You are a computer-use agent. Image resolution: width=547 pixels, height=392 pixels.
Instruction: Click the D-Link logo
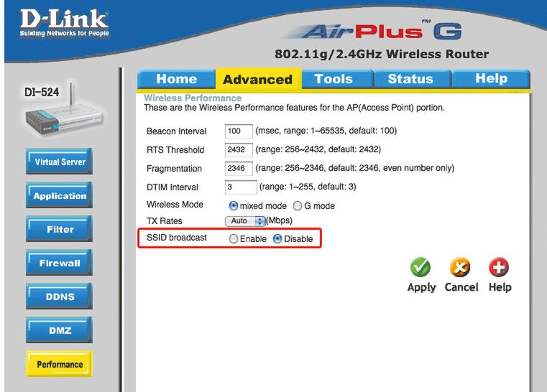point(64,23)
